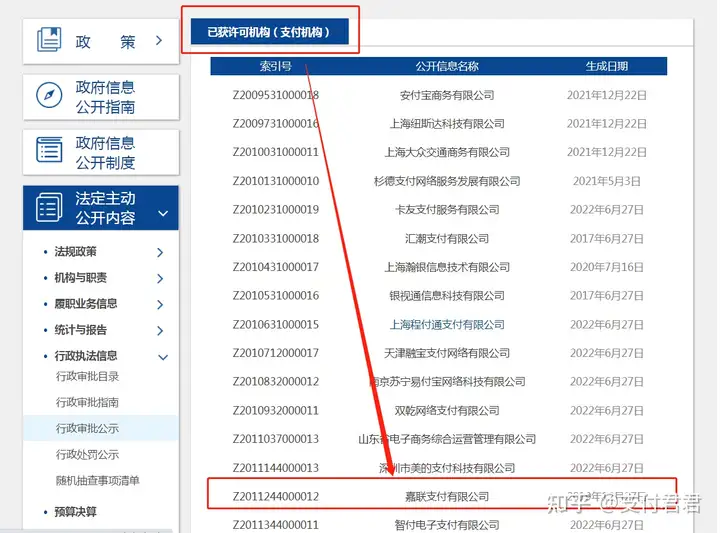Click the 索引号 column header
The height and width of the screenshot is (533, 720).
[276, 66]
